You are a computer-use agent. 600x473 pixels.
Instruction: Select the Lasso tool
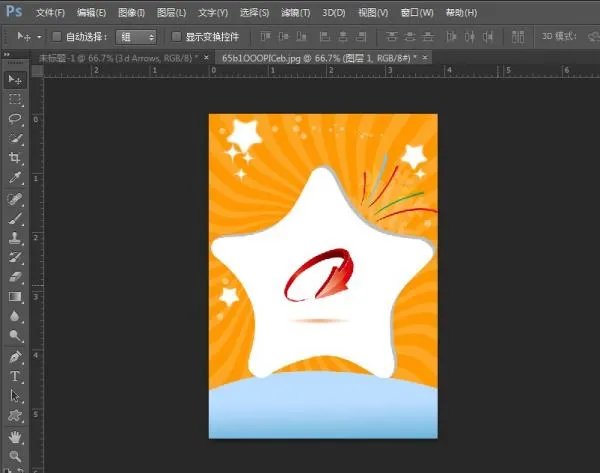(x=15, y=119)
